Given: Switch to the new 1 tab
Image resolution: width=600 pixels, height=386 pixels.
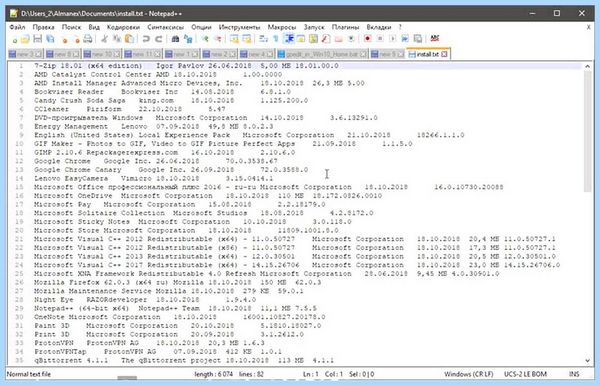Looking at the screenshot, I should point(182,54).
